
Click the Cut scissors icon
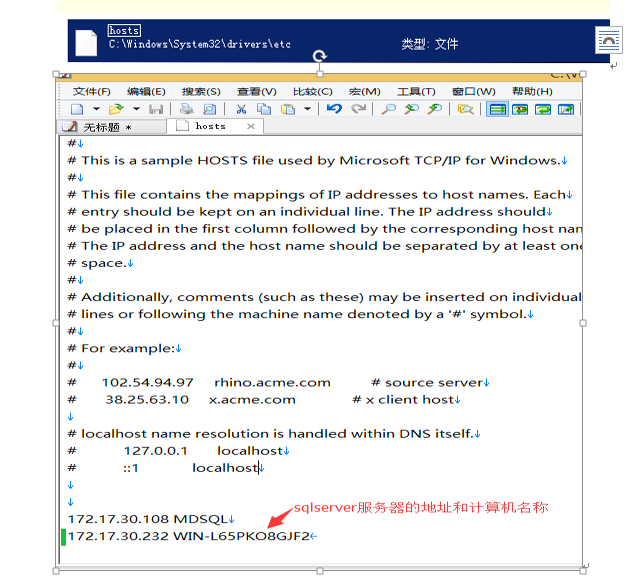[241, 109]
